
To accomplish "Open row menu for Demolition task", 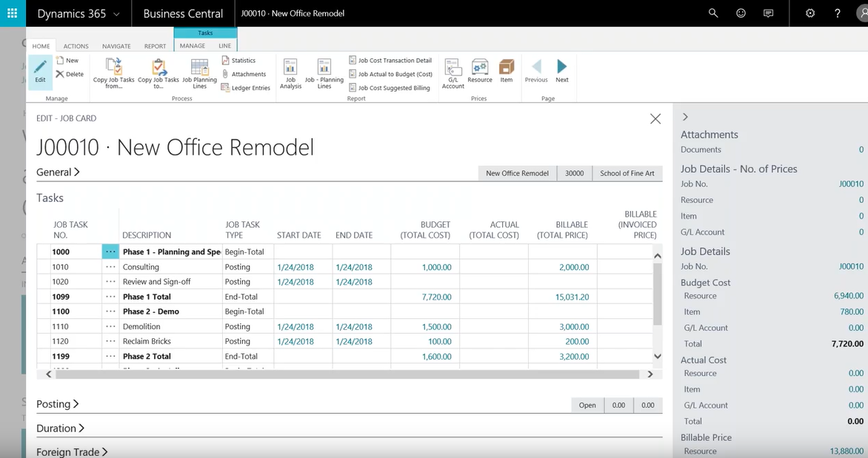I will pyautogui.click(x=110, y=326).
